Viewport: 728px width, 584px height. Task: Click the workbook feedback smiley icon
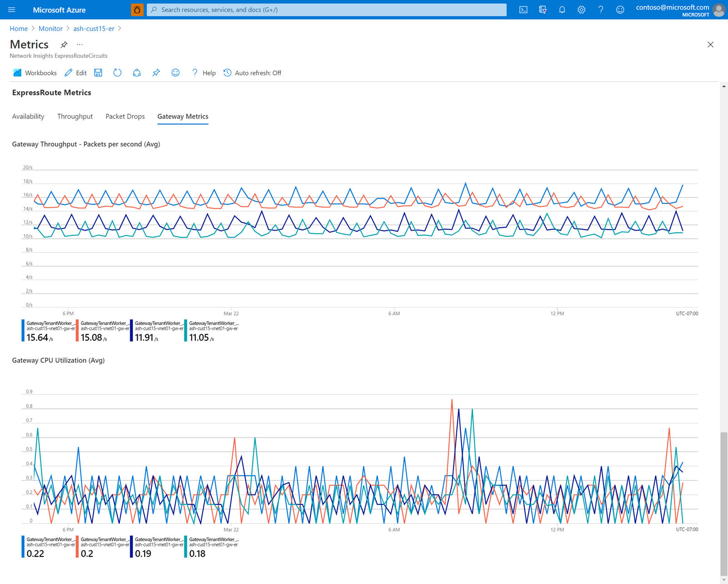[175, 73]
